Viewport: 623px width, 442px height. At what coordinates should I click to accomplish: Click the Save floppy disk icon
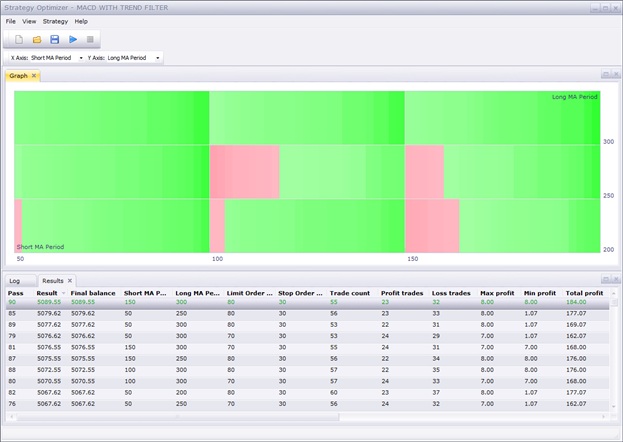coord(55,39)
